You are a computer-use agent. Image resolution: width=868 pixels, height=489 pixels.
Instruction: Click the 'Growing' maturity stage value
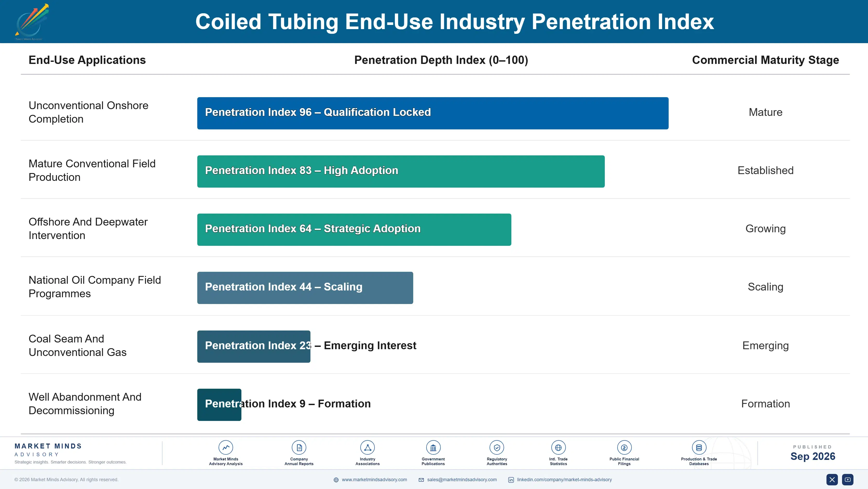click(765, 229)
